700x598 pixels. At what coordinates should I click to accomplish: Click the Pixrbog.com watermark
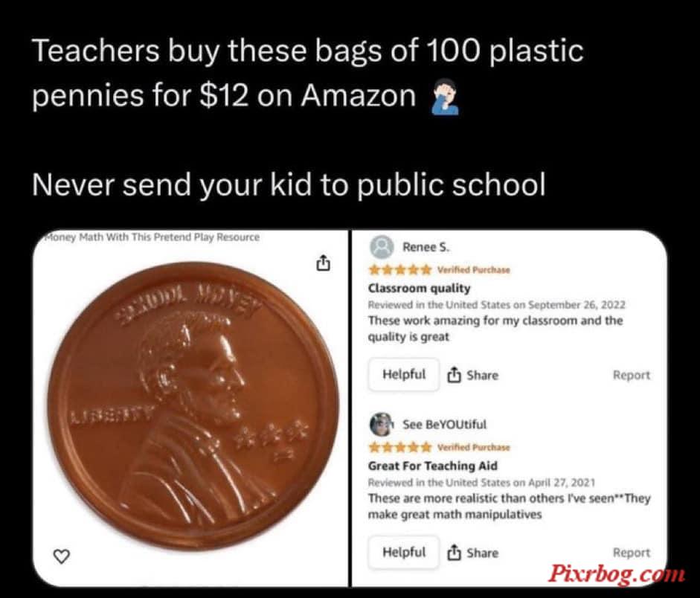click(x=616, y=573)
